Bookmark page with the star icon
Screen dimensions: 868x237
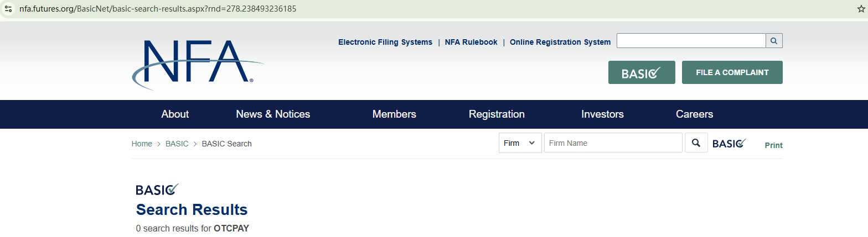(x=861, y=9)
